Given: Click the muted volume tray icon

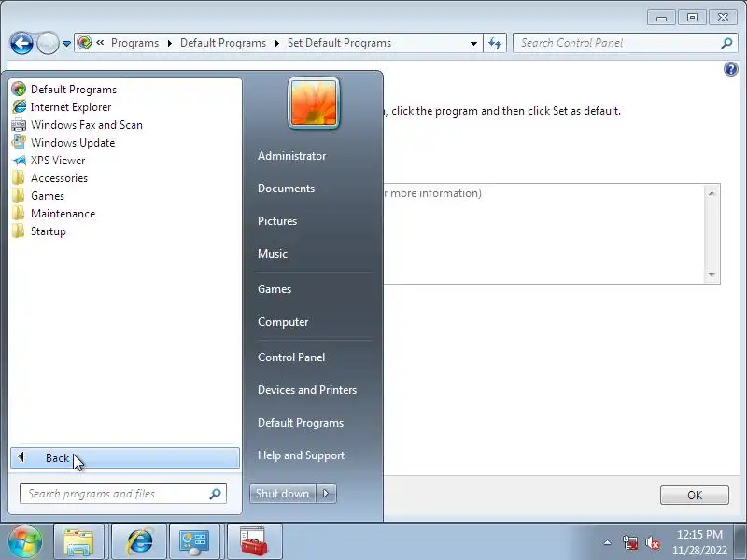Looking at the screenshot, I should pos(652,542).
